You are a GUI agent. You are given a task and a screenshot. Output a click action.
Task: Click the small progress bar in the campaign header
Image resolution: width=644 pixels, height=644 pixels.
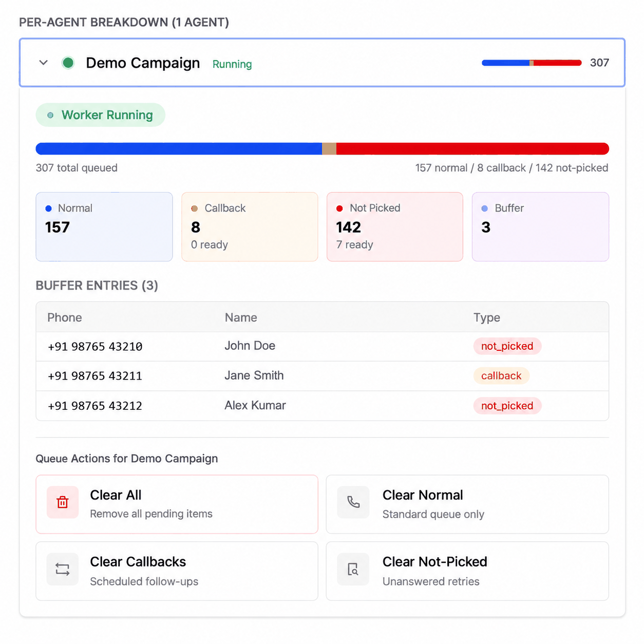tap(532, 63)
